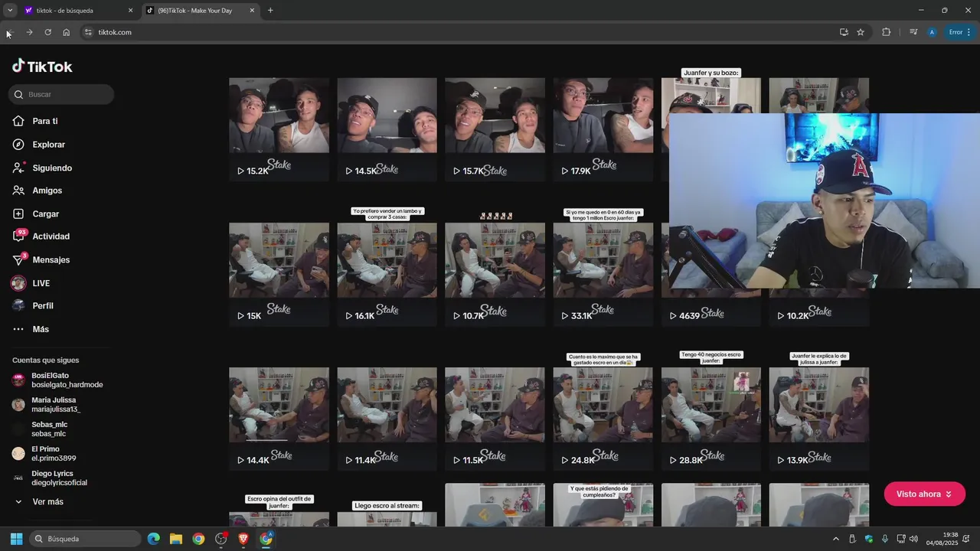Click the TikTok logo

(42, 67)
